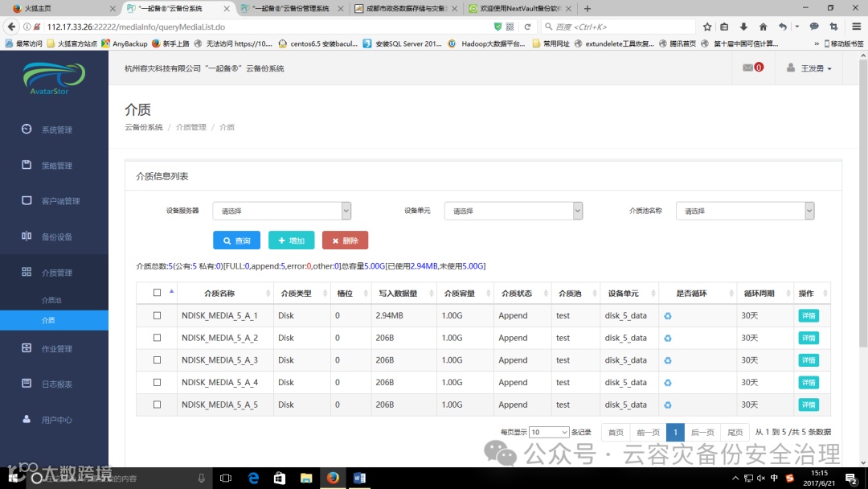Open 备份设备 in the sidebar

point(55,236)
